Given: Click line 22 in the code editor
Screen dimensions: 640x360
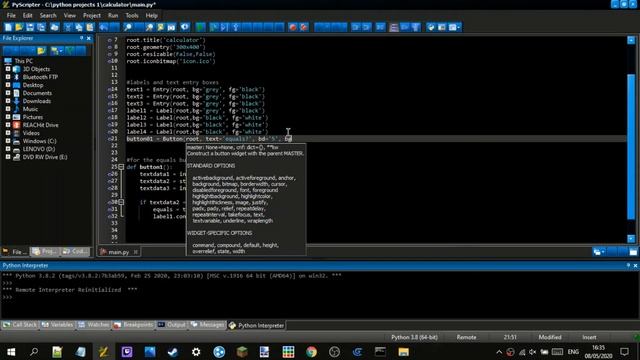Looking at the screenshot, I should click(x=376, y=146).
